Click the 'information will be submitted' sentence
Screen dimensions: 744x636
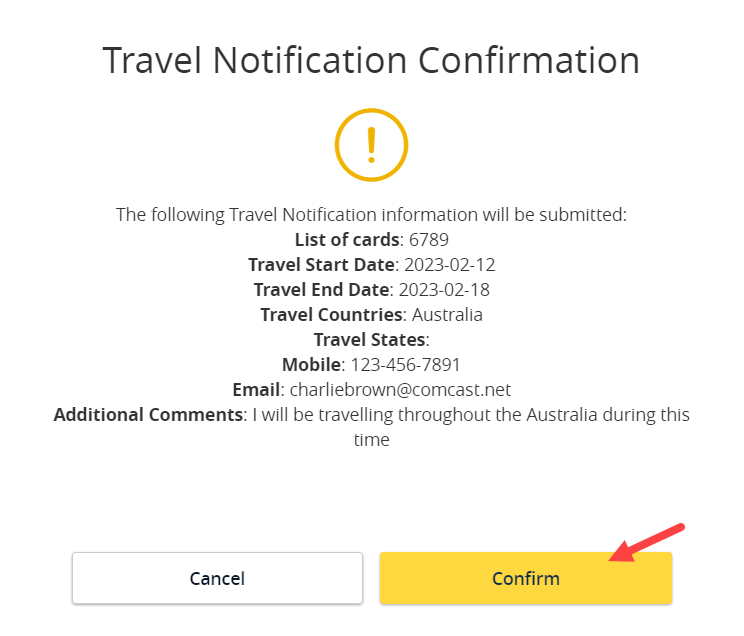point(372,215)
